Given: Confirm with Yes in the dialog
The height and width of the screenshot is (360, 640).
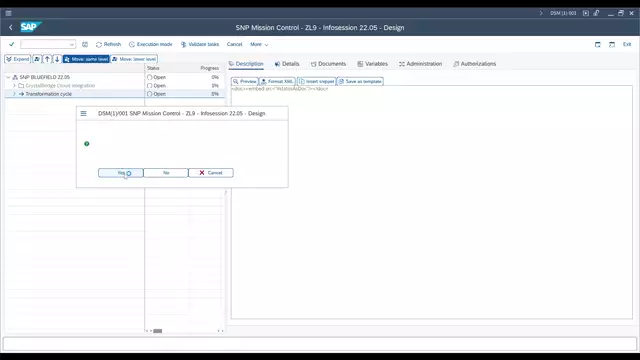Looking at the screenshot, I should click(120, 173).
